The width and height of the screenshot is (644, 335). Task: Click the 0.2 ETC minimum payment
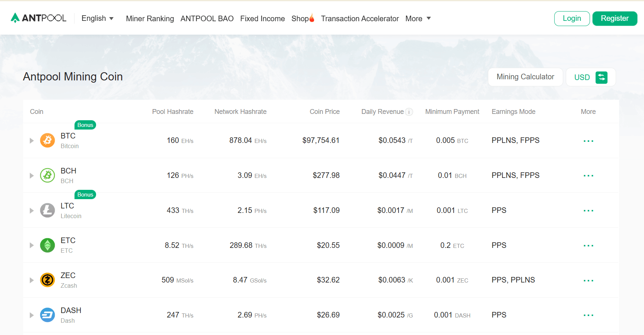(452, 245)
